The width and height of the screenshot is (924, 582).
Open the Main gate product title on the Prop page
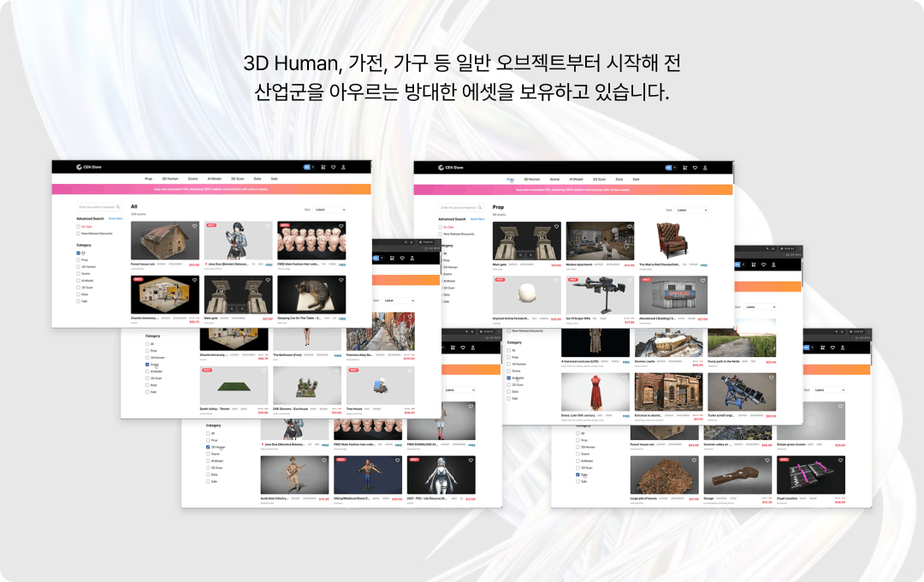[x=500, y=265]
